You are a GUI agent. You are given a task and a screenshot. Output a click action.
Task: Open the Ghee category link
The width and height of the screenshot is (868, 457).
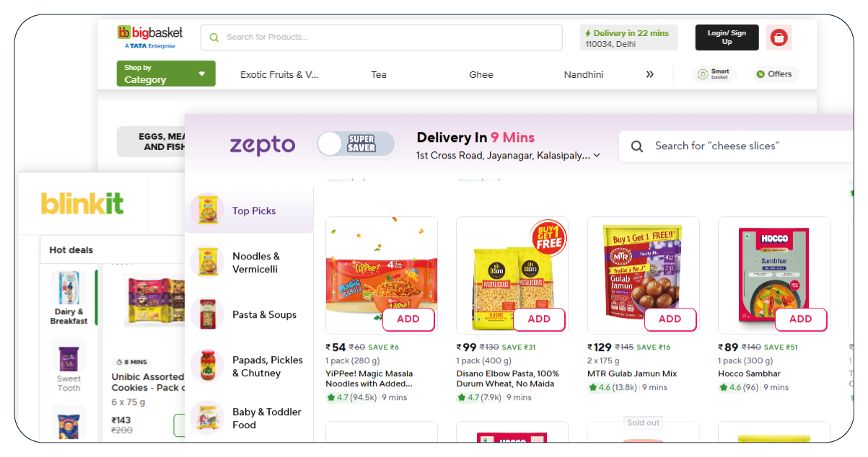pos(481,74)
